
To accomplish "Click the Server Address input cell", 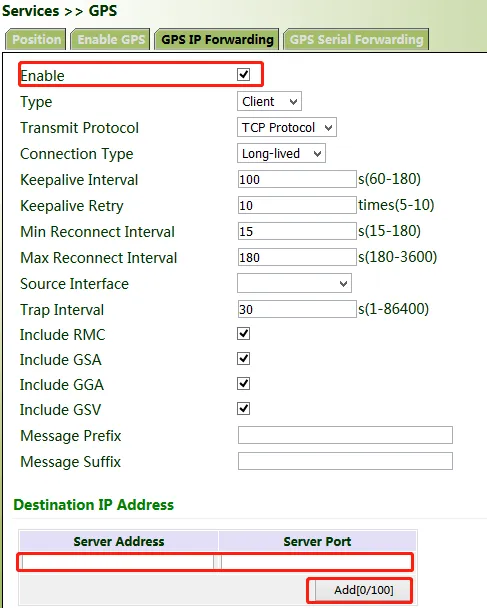I will 118,562.
